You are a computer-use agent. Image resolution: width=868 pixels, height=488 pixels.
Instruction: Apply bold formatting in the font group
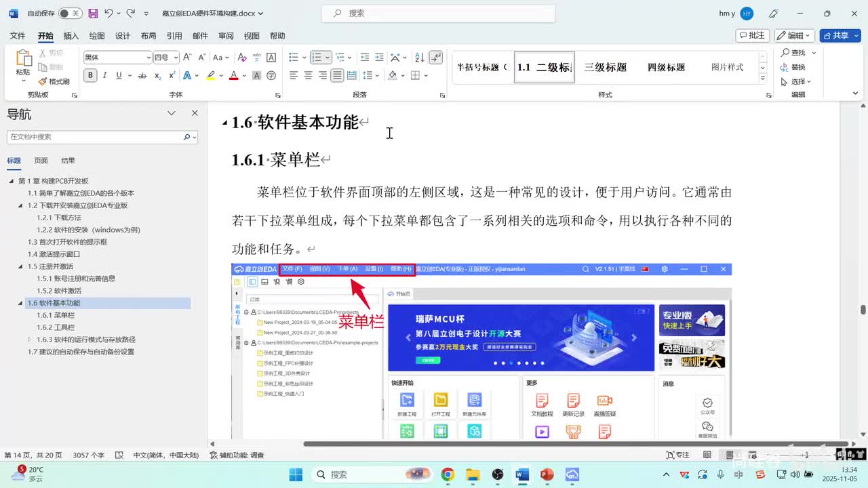coord(90,75)
